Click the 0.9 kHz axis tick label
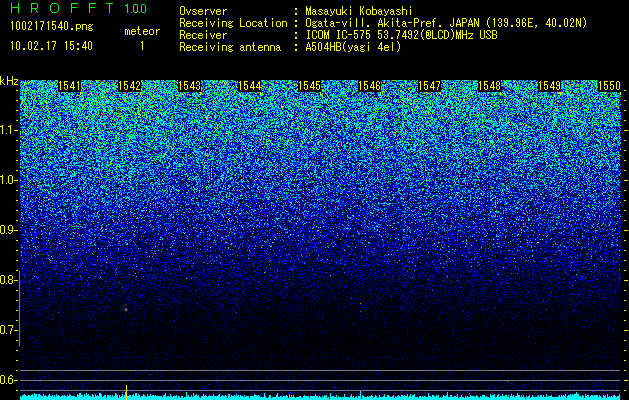Viewport: 629px width, 400px height. [x=9, y=230]
